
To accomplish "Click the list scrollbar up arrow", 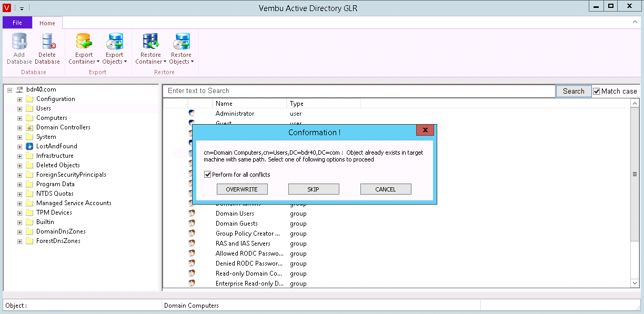I will coord(635,104).
